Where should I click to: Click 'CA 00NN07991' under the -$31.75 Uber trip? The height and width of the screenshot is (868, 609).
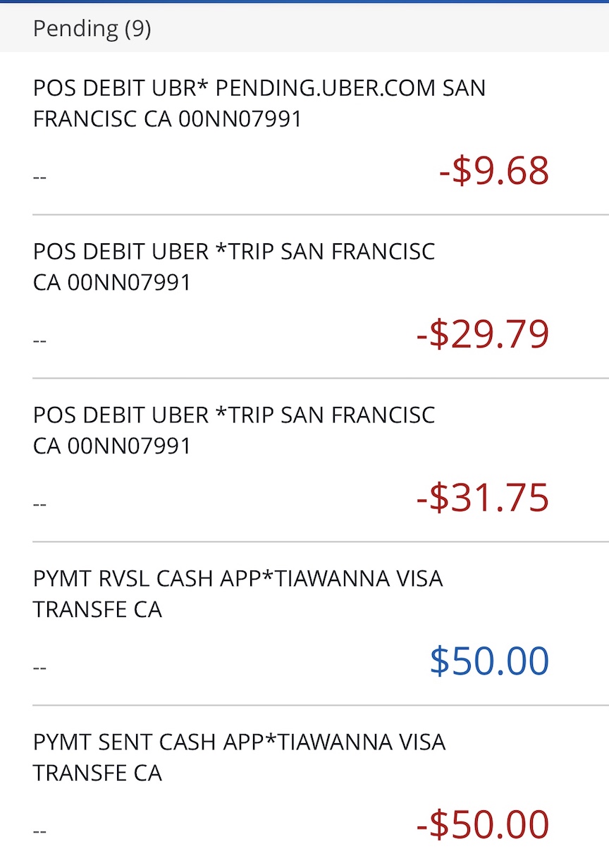click(112, 446)
